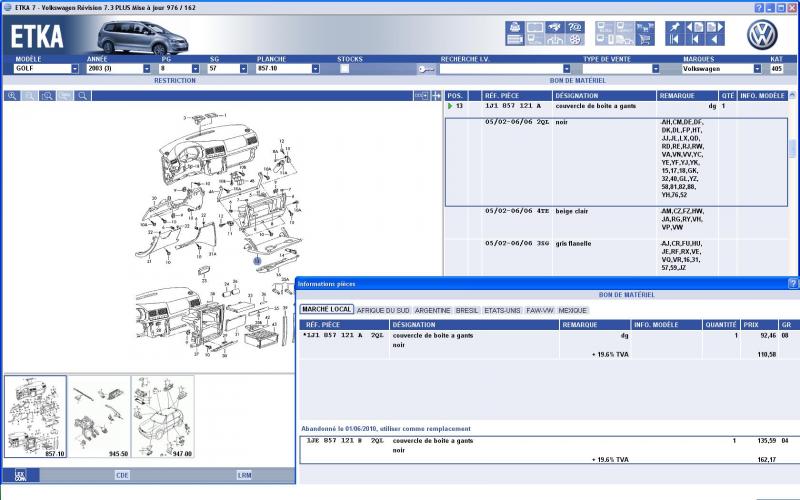Click the Volkswagen logo
The image size is (800, 500).
[762, 35]
